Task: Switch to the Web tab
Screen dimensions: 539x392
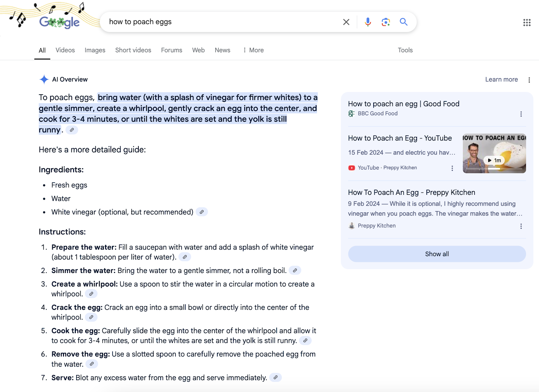Action: pyautogui.click(x=198, y=50)
